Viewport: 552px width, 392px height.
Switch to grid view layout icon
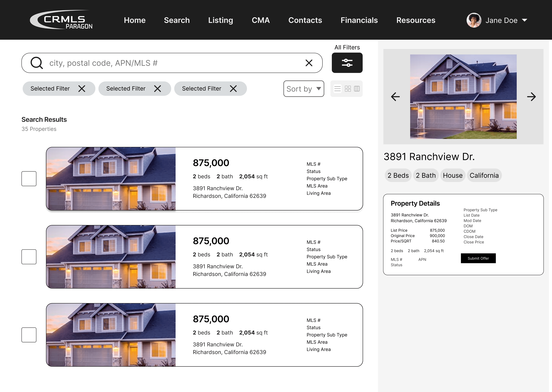click(x=348, y=89)
